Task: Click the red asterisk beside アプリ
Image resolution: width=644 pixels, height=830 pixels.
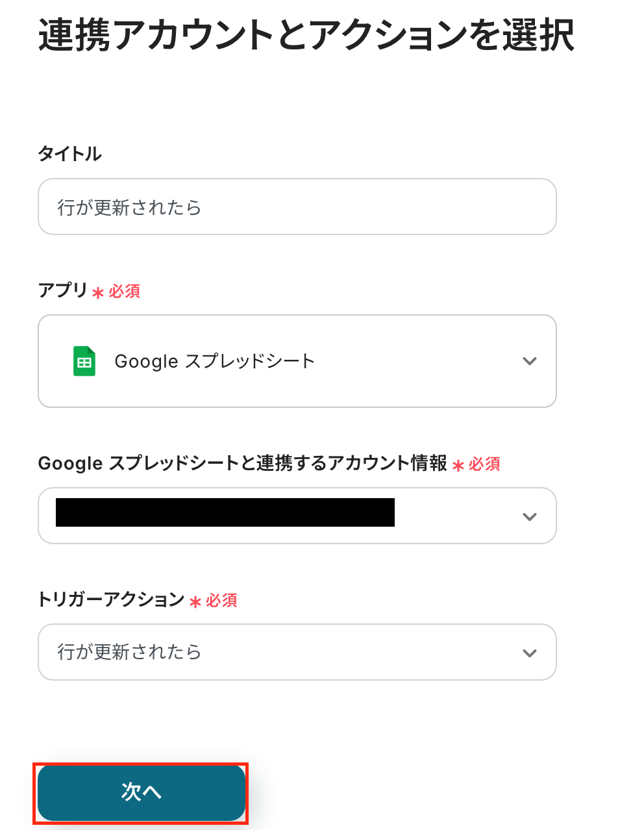Action: [98, 293]
